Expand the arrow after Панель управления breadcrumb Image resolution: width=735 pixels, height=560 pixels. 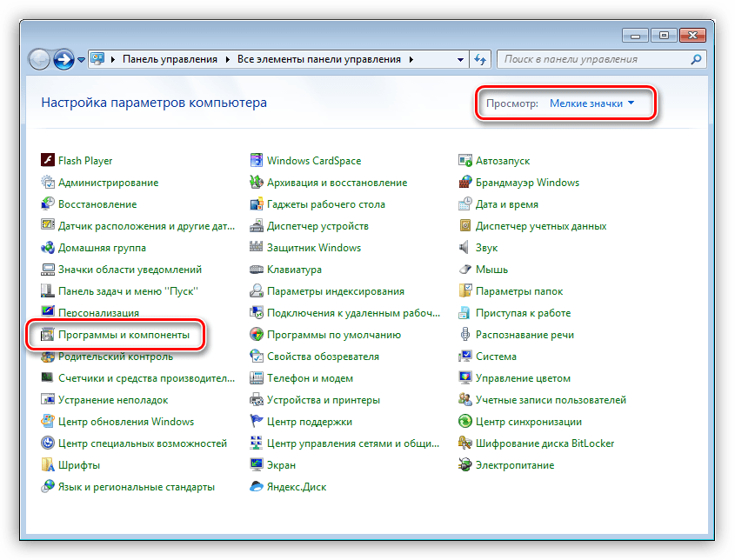click(227, 59)
